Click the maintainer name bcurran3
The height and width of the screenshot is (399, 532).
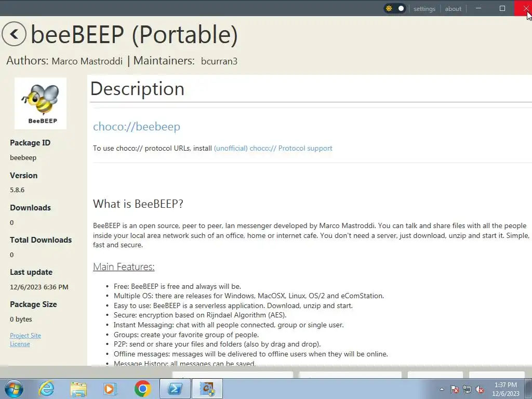click(219, 61)
